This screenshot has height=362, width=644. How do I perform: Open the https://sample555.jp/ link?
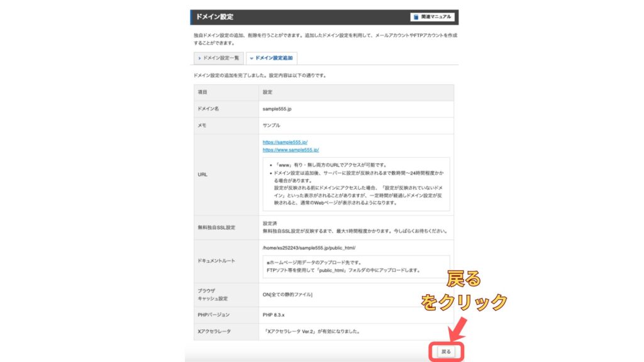click(285, 143)
